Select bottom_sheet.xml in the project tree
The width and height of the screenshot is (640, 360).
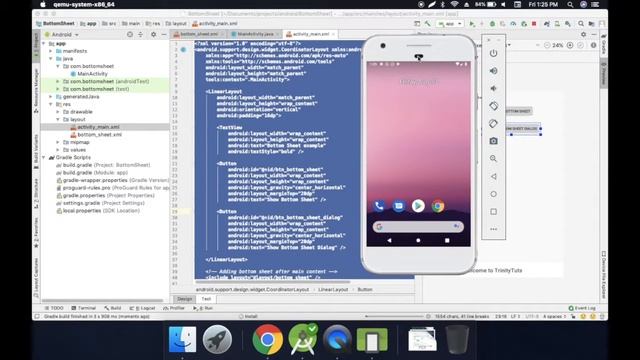(x=96, y=134)
